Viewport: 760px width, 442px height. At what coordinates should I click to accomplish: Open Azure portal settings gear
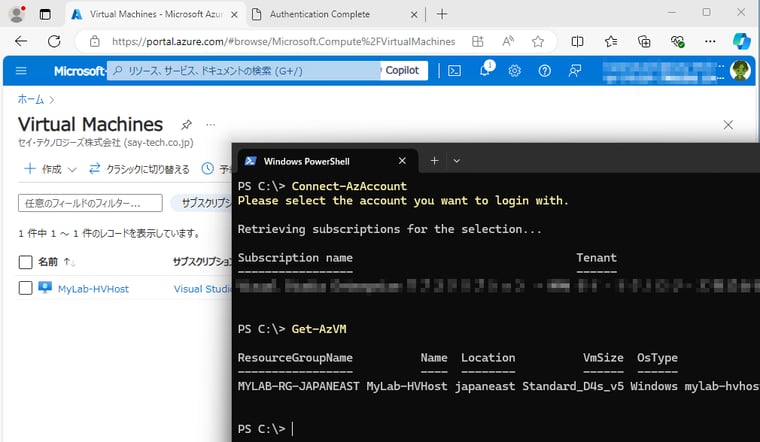[x=514, y=71]
